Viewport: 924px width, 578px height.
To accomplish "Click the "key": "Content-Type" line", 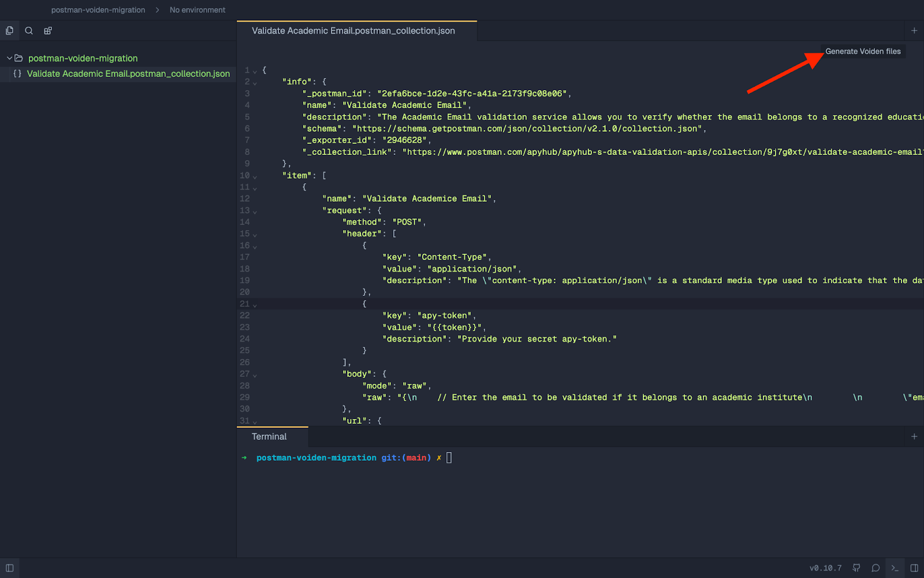I will (x=437, y=257).
